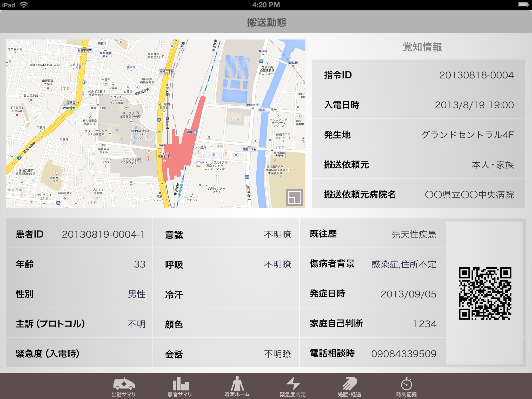Tap the 緊急度 (入電時) row
Image resolution: width=532 pixels, height=399 pixels.
pos(79,354)
